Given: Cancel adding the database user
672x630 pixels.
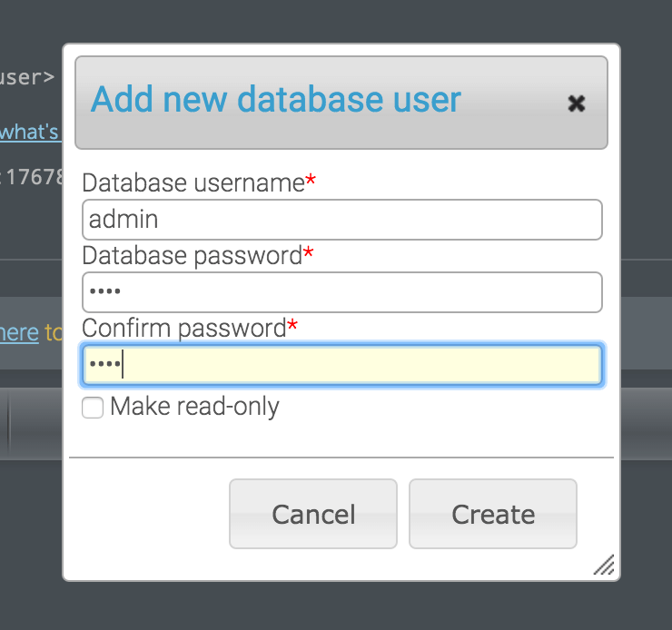Looking at the screenshot, I should click(x=313, y=514).
